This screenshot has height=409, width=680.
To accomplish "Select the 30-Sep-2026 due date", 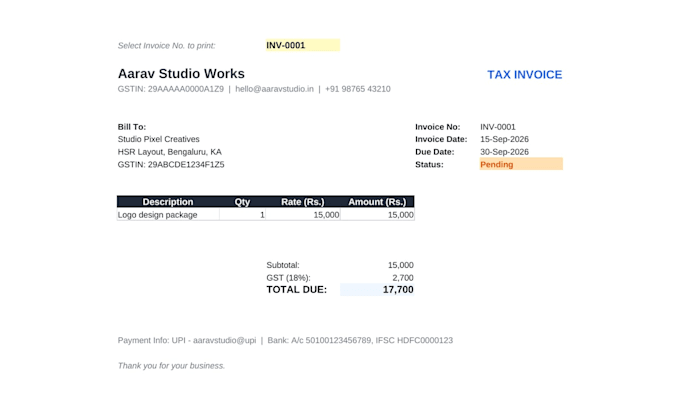I will 504,152.
